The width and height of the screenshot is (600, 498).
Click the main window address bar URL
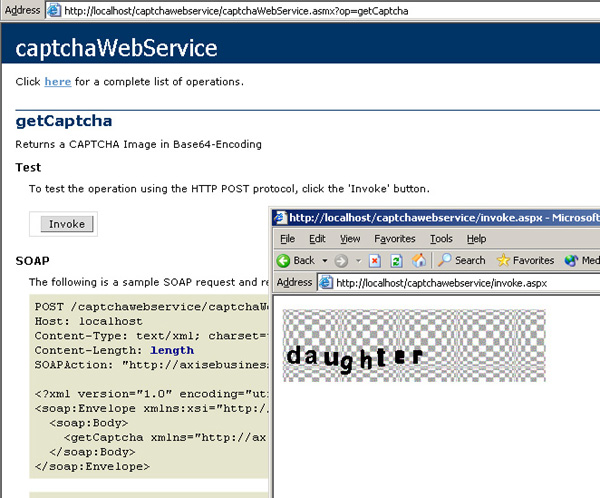tap(236, 11)
